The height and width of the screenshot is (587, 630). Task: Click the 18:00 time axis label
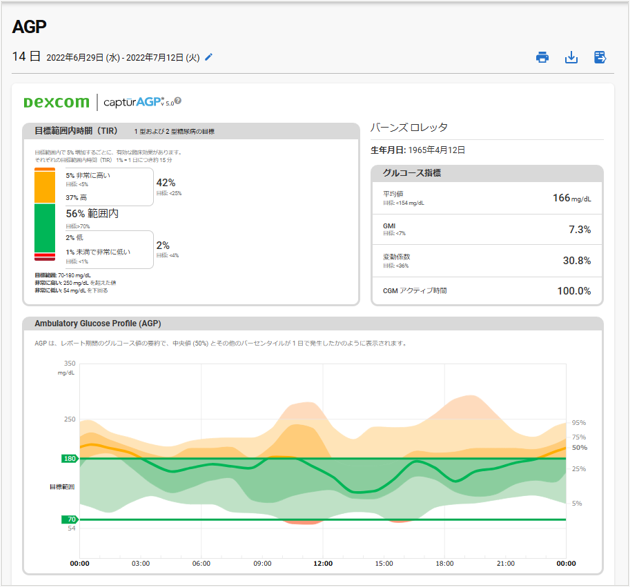[x=445, y=564]
